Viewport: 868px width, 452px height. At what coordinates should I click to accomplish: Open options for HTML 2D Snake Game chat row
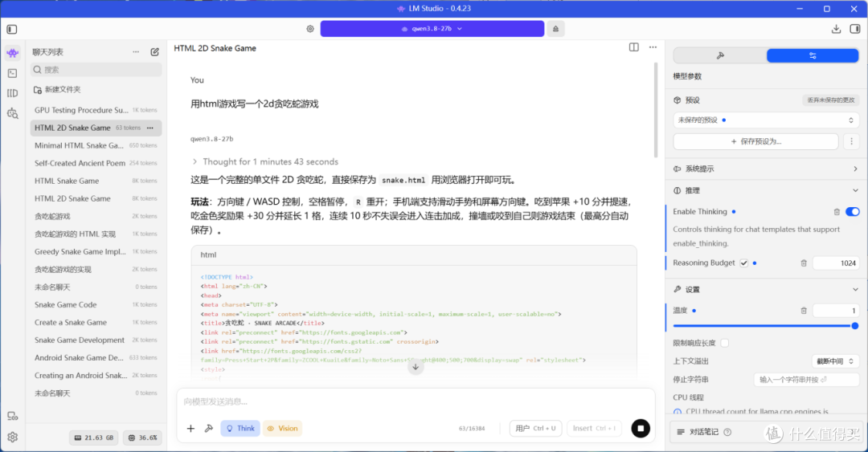pyautogui.click(x=150, y=128)
